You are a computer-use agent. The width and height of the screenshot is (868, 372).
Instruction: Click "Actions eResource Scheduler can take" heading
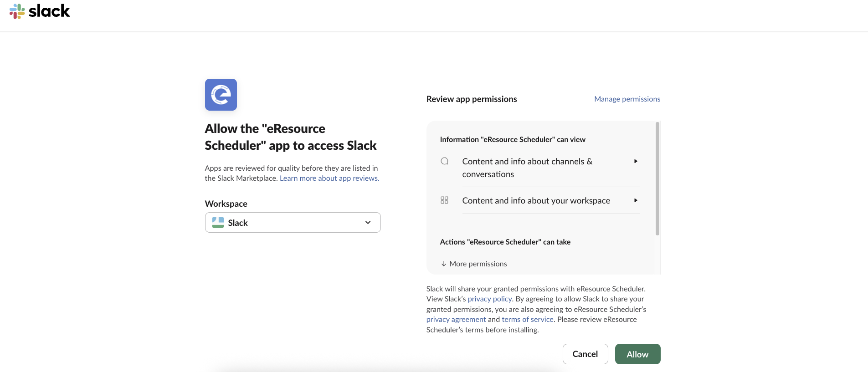[x=505, y=242]
